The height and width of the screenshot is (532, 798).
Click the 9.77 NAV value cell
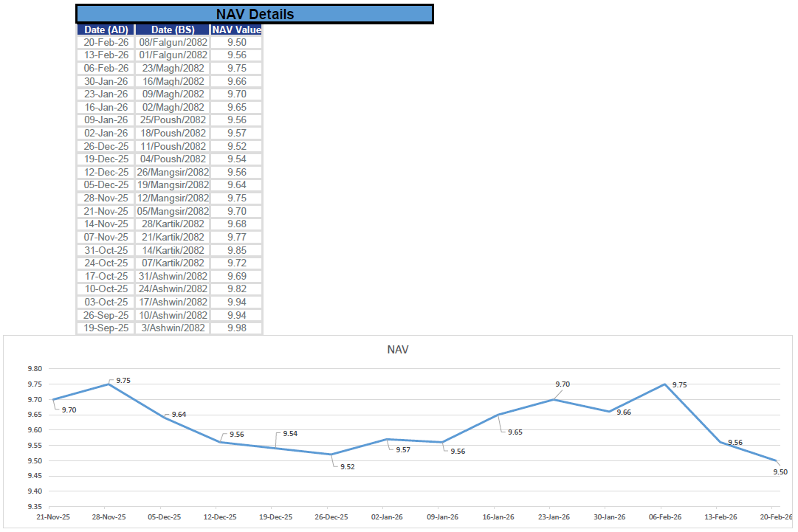(236, 237)
